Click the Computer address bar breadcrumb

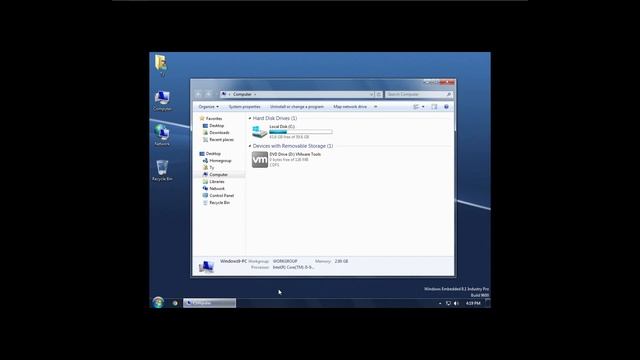pos(242,94)
